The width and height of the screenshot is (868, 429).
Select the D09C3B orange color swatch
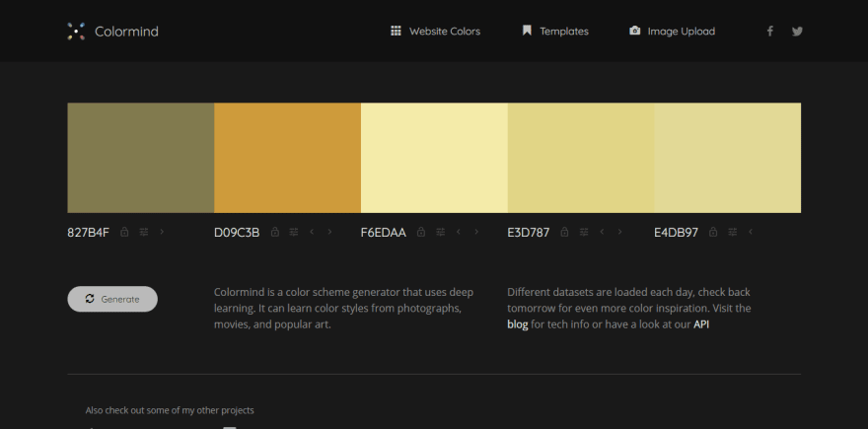tap(287, 158)
